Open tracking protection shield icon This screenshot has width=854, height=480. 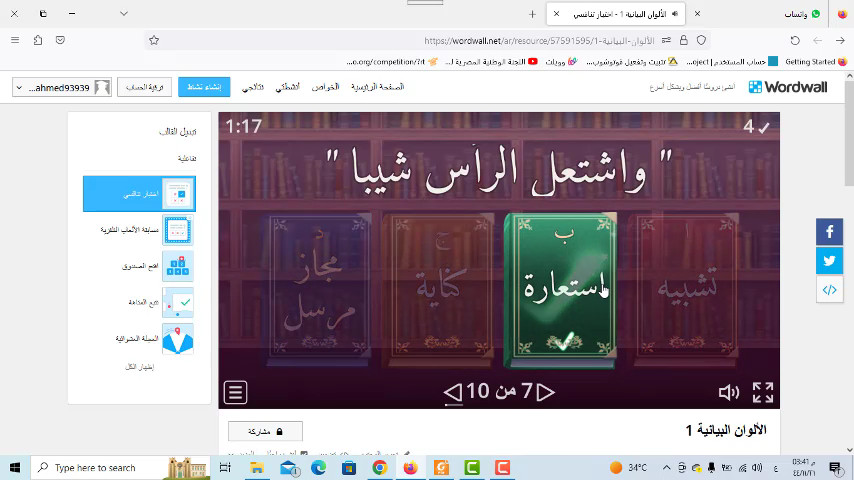[702, 40]
